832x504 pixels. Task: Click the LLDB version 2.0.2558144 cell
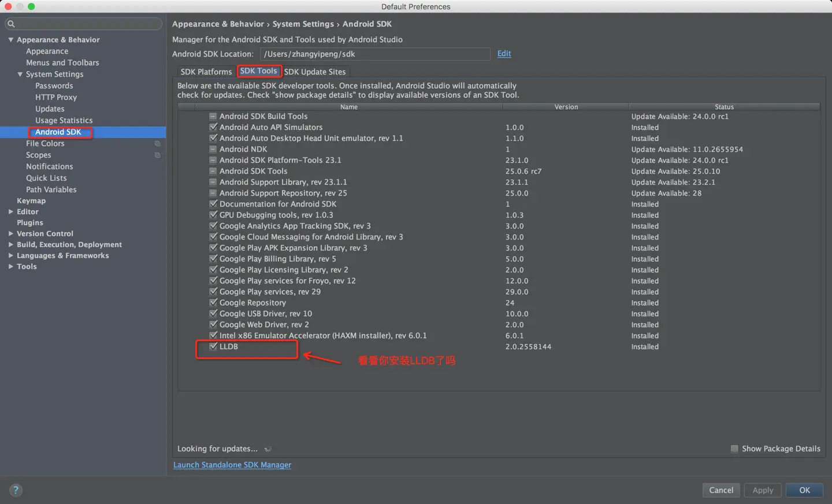[x=528, y=346]
